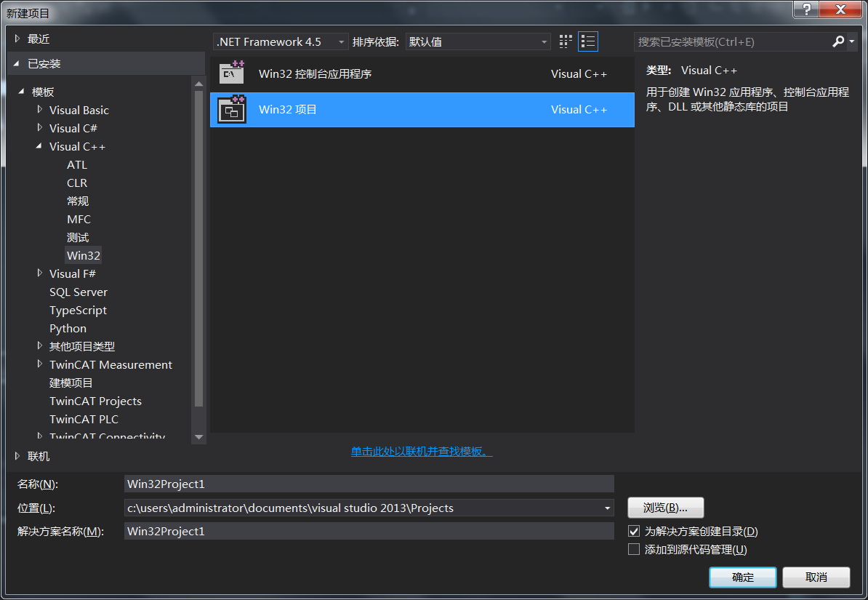The width and height of the screenshot is (868, 600).
Task: Switch to medium icons list view
Action: pos(588,41)
